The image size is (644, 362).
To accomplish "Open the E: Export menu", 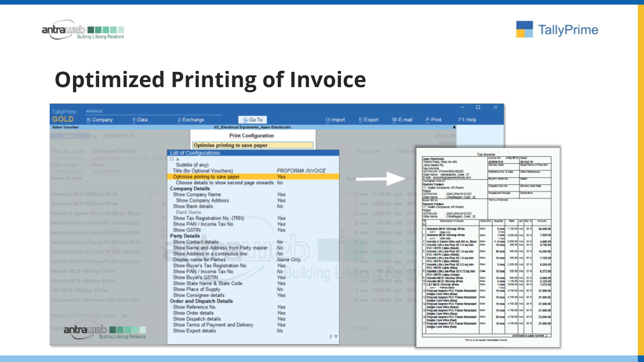I will click(x=368, y=120).
